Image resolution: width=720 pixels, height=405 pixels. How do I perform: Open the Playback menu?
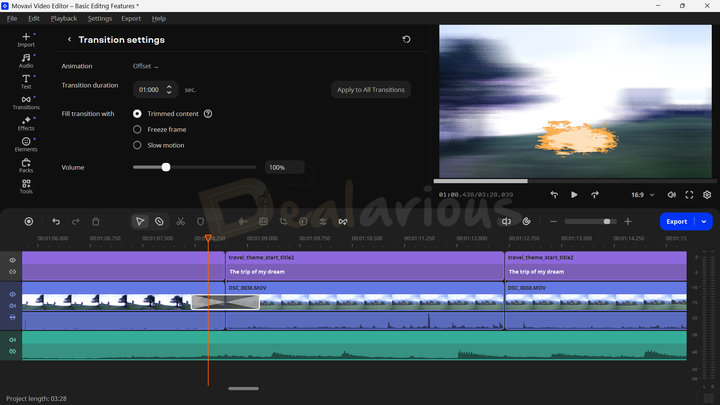click(x=64, y=18)
